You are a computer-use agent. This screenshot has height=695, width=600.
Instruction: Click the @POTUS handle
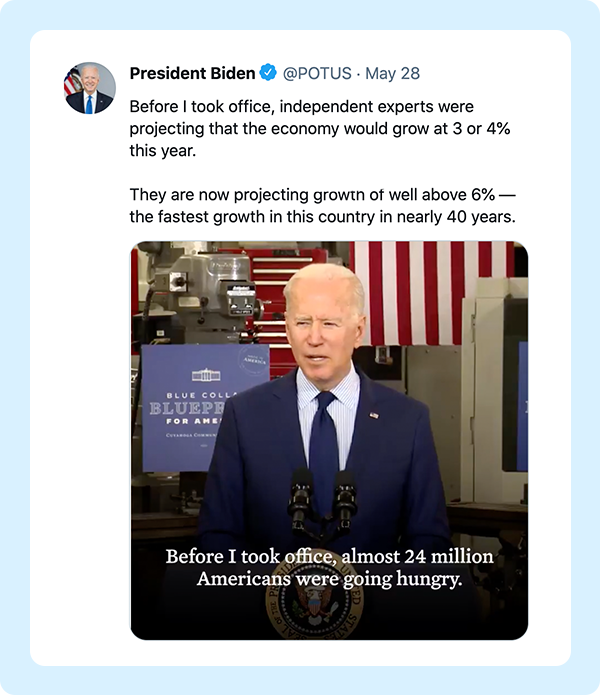(x=317, y=73)
